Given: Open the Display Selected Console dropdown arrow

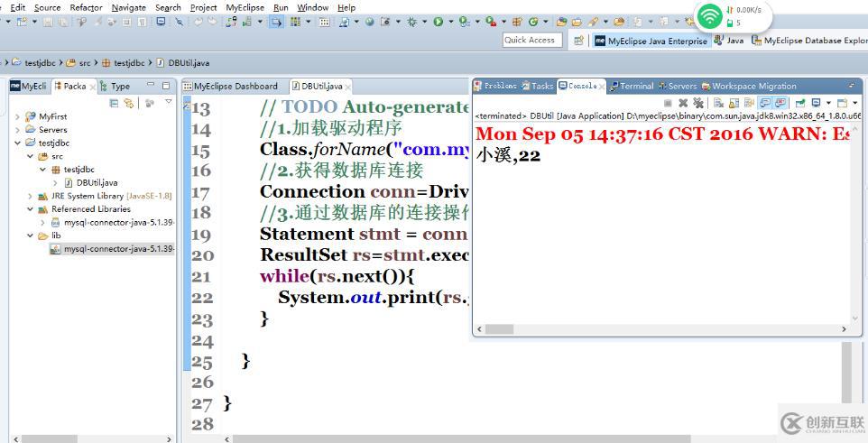Looking at the screenshot, I should (x=828, y=103).
